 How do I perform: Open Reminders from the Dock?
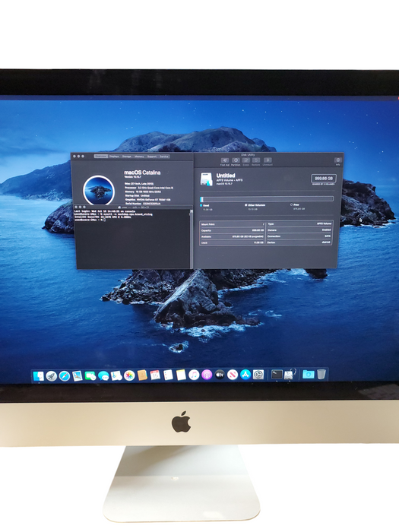[x=168, y=375]
